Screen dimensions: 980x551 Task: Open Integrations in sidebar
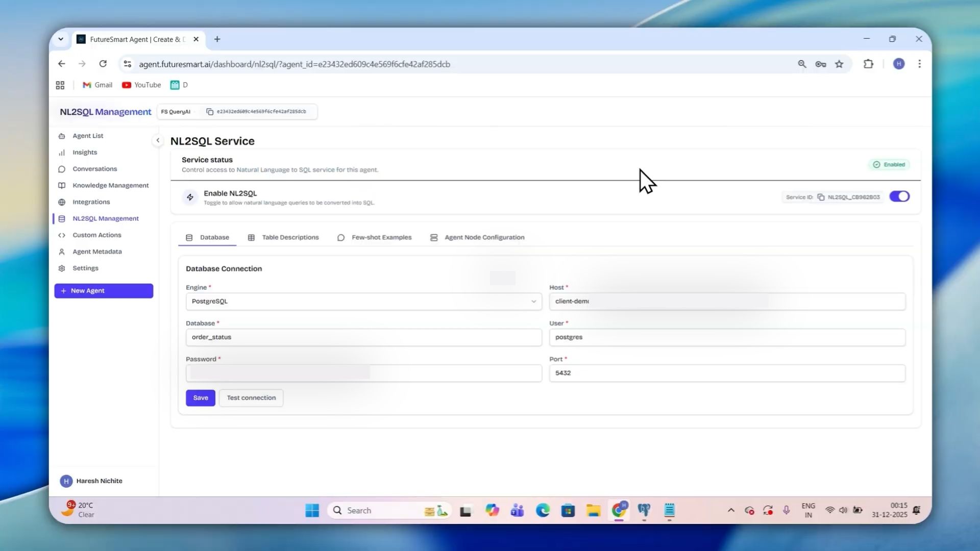91,202
